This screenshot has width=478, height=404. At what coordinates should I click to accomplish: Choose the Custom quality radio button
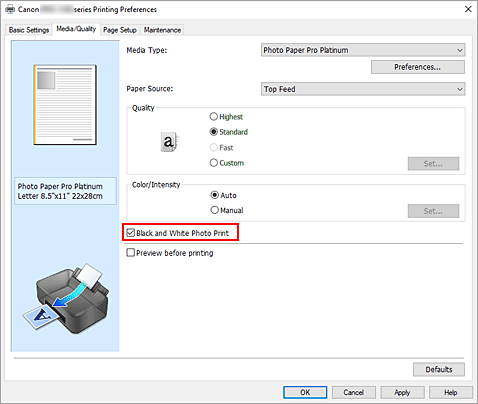pos(214,163)
